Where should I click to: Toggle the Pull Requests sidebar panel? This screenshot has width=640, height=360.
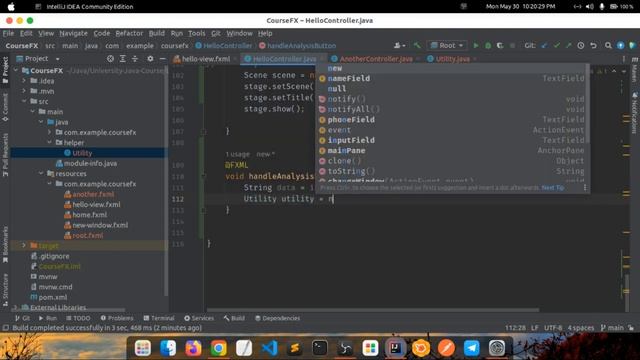pos(5,155)
